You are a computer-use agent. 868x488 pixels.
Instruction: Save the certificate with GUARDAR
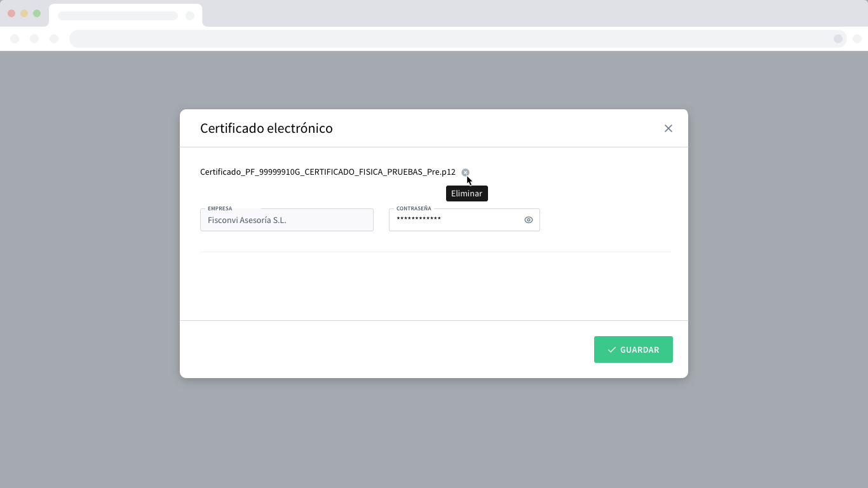633,349
